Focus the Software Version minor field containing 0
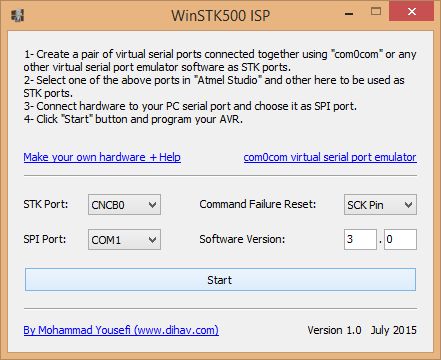This screenshot has height=360, width=441. coord(400,239)
